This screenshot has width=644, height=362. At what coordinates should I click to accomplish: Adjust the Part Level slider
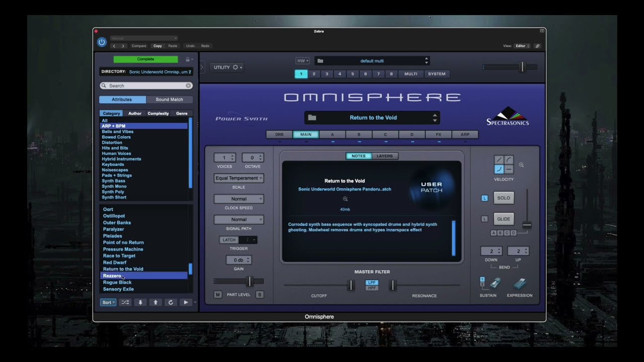[249, 282]
